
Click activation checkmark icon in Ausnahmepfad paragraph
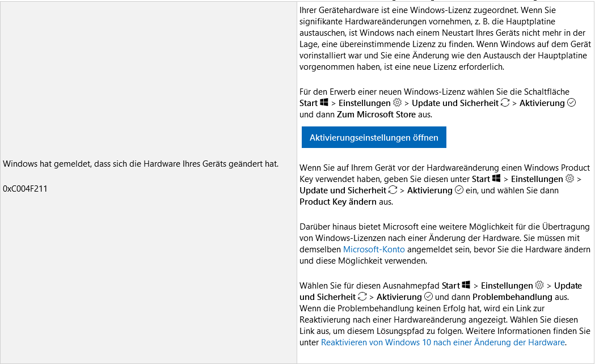click(x=428, y=296)
